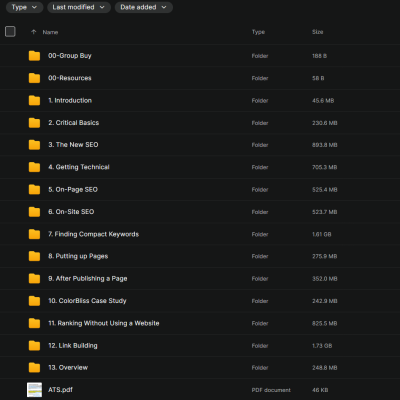Select the 11. Ranking Without Using a Website name
The width and height of the screenshot is (400, 400).
(104, 323)
